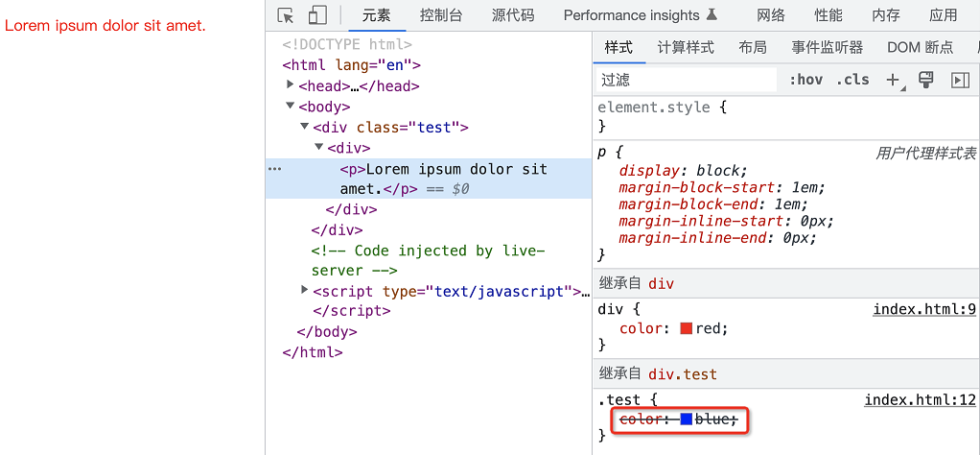Image resolution: width=980 pixels, height=455 pixels.
Task: Click the new style rule plus icon
Action: [893, 80]
